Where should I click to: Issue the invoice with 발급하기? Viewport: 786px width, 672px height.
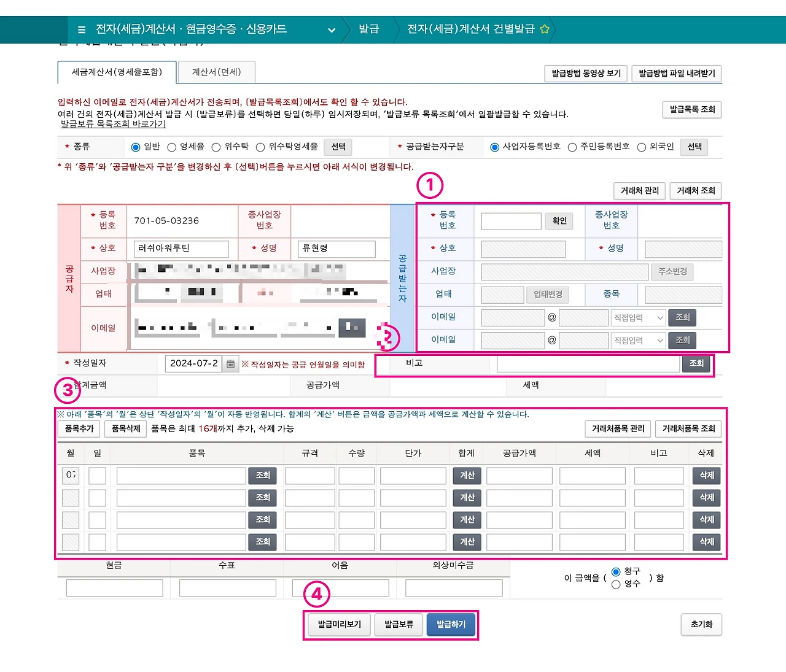point(450,624)
